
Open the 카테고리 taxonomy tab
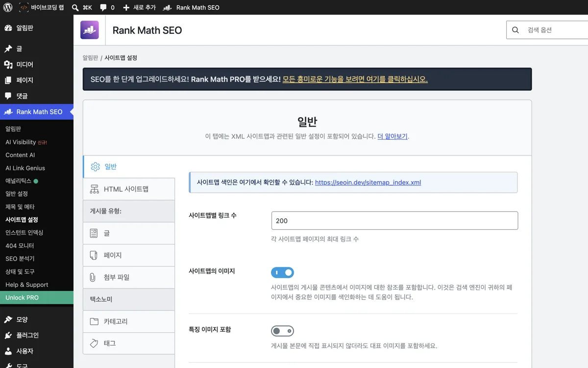(x=129, y=321)
